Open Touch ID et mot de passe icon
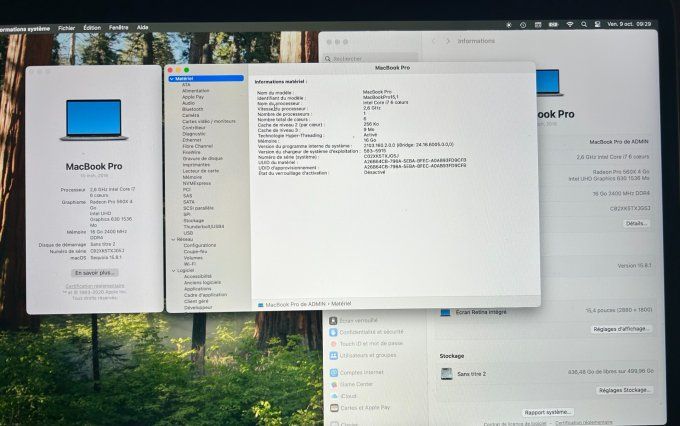Screen dimensions: 680x426 [333, 344]
